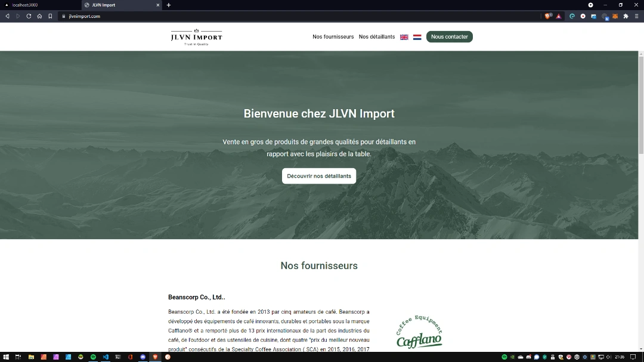Click the Brave browser taskbar icon

click(155, 357)
